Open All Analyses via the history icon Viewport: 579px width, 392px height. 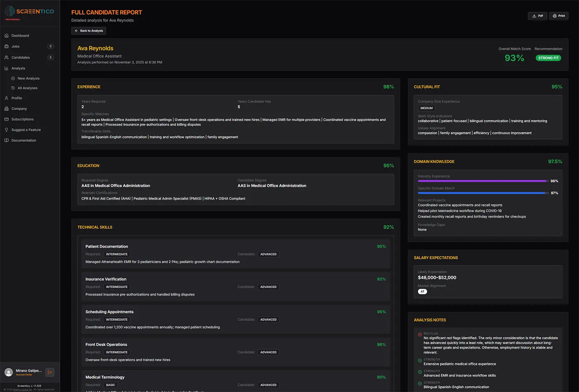pos(13,88)
